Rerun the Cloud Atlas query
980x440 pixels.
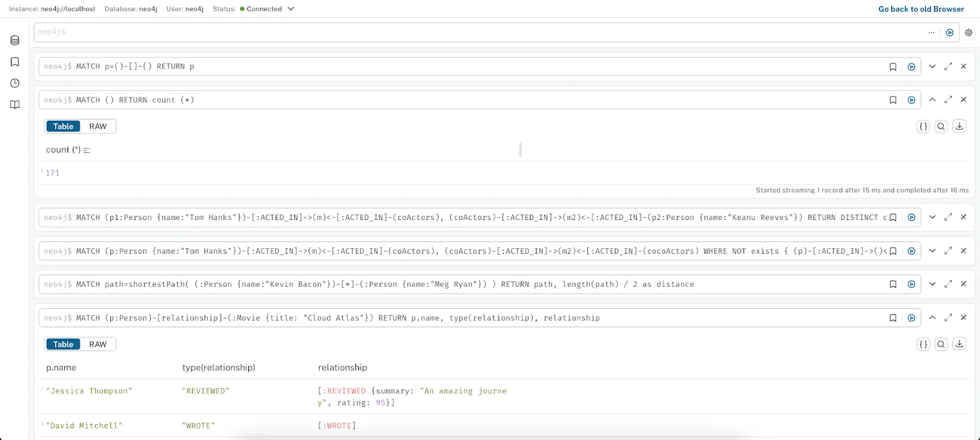[911, 318]
